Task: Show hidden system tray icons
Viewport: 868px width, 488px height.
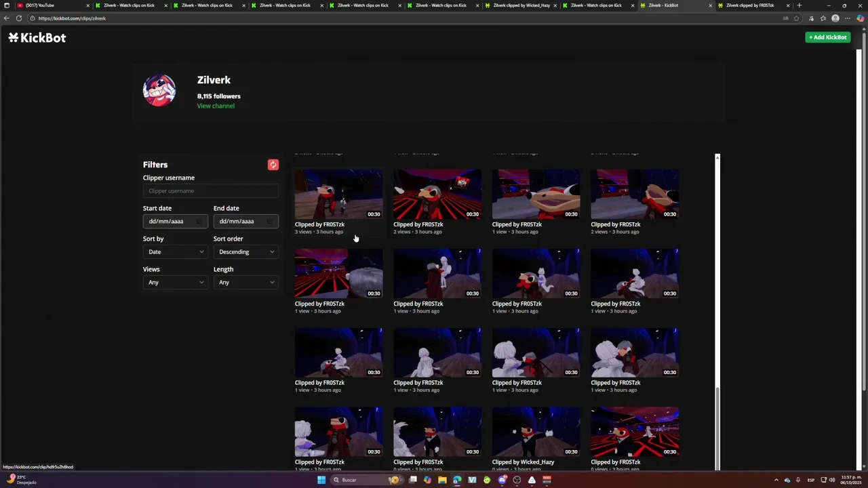Action: point(776,480)
